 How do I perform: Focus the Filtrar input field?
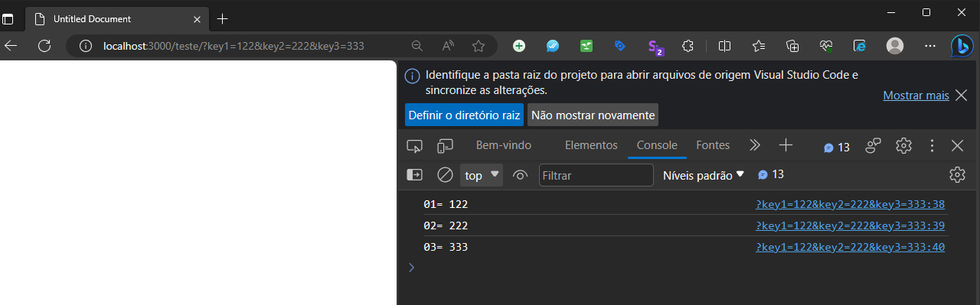(596, 175)
